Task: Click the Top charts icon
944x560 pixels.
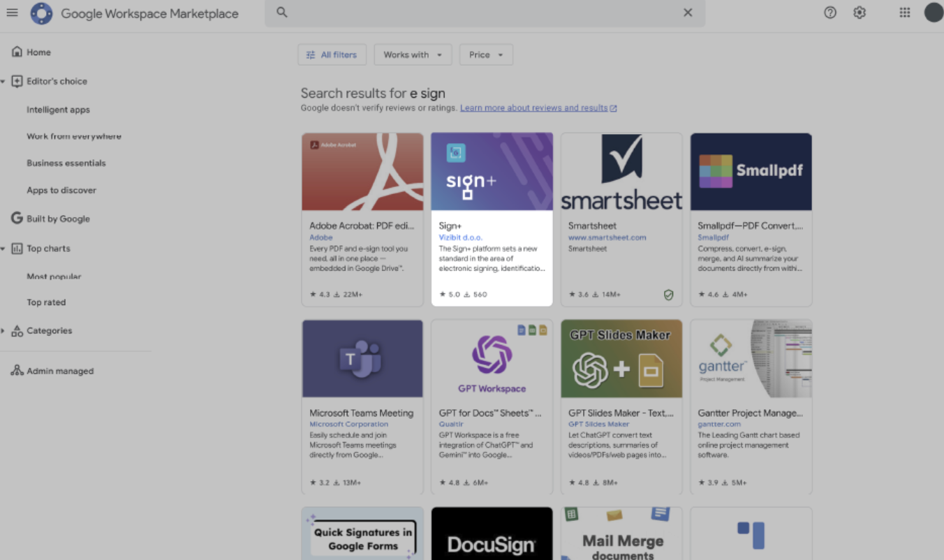Action: [17, 248]
